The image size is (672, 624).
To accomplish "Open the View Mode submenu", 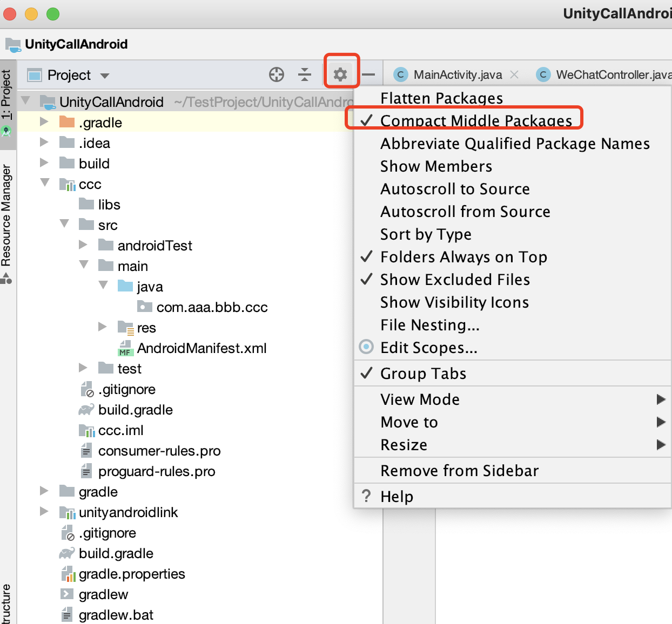I will click(x=512, y=399).
